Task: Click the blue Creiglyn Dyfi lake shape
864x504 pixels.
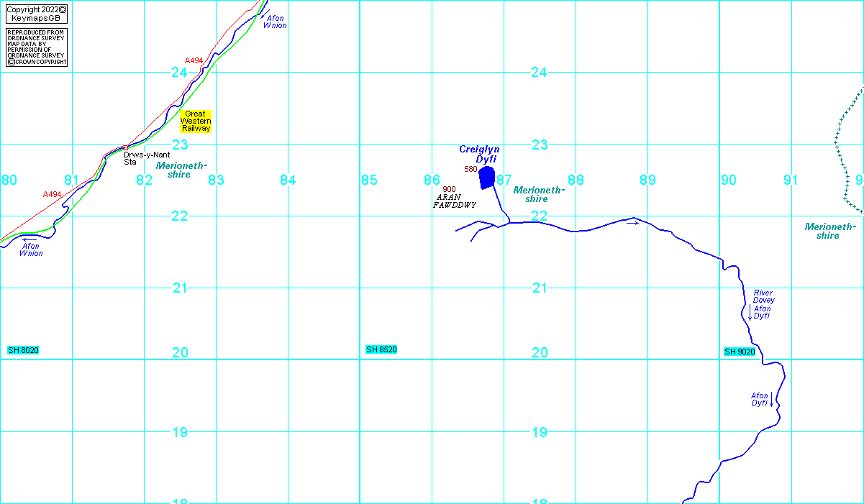Action: tap(487, 178)
